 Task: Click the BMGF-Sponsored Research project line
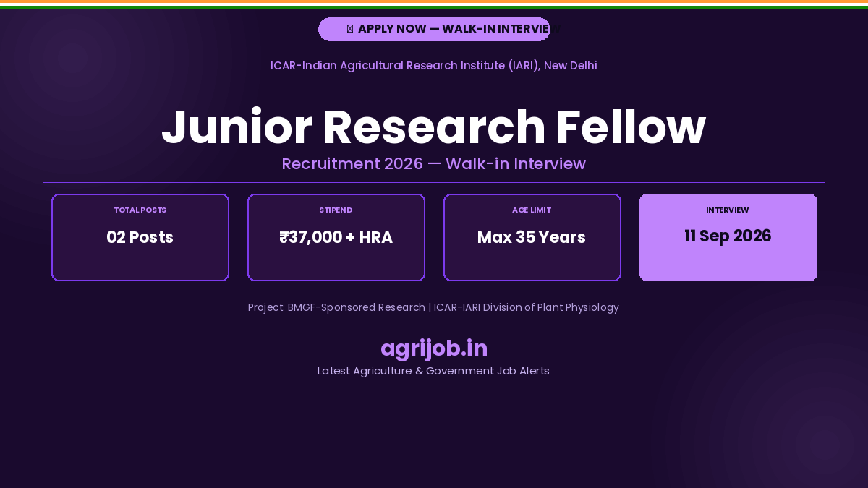(x=434, y=307)
